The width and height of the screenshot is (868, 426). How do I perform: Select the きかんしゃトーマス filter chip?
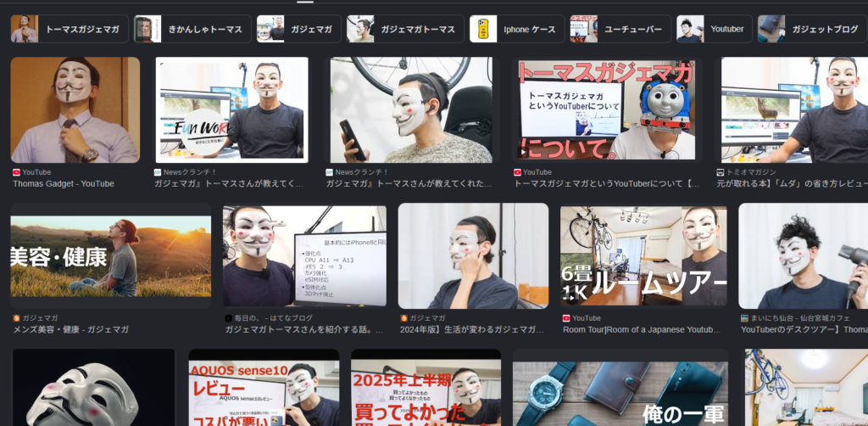click(x=192, y=29)
